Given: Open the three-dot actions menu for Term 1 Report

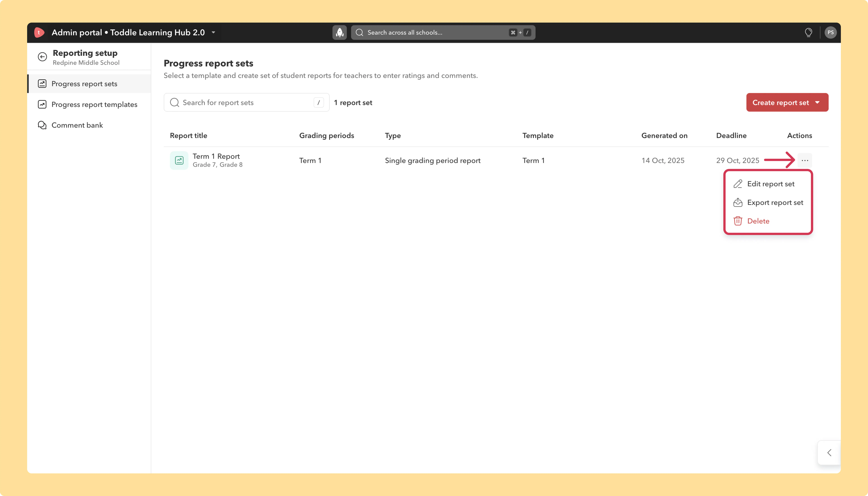Looking at the screenshot, I should [805, 160].
